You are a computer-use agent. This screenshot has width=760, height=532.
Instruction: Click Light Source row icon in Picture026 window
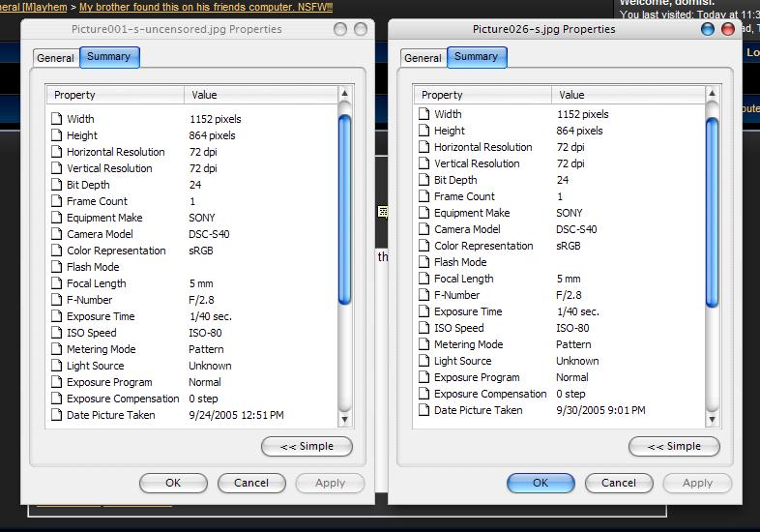[x=424, y=361]
